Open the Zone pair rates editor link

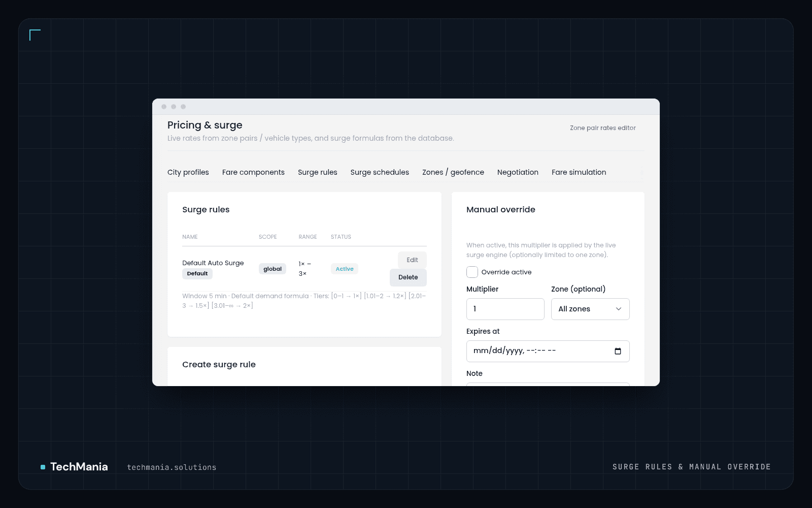[x=603, y=128]
